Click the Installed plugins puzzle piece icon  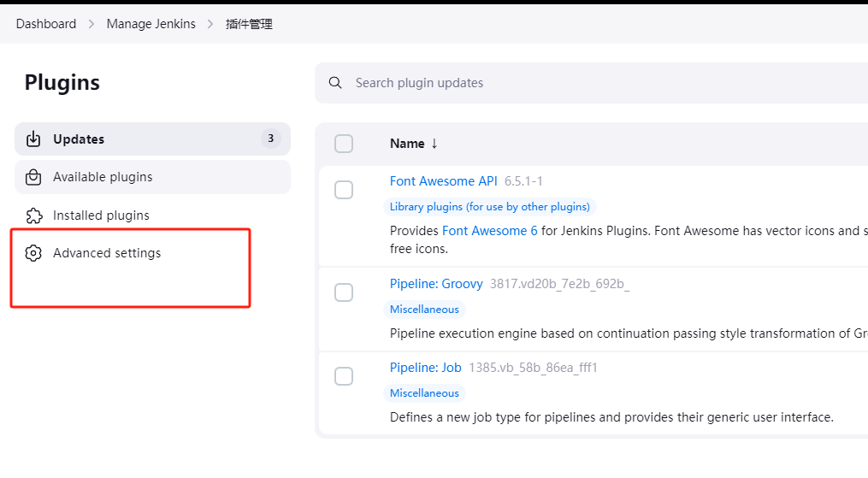tap(33, 215)
